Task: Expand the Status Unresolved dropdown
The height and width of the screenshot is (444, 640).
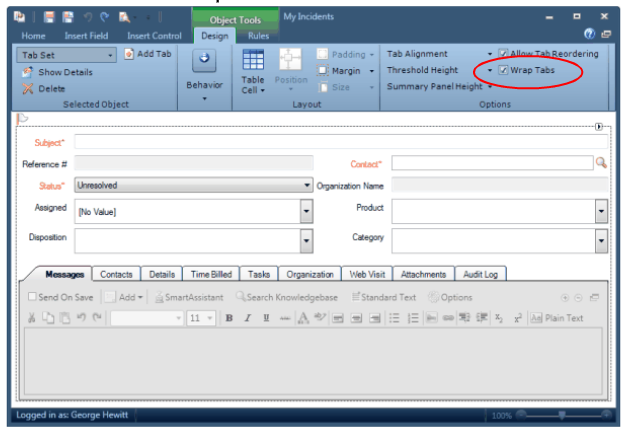Action: click(x=307, y=185)
